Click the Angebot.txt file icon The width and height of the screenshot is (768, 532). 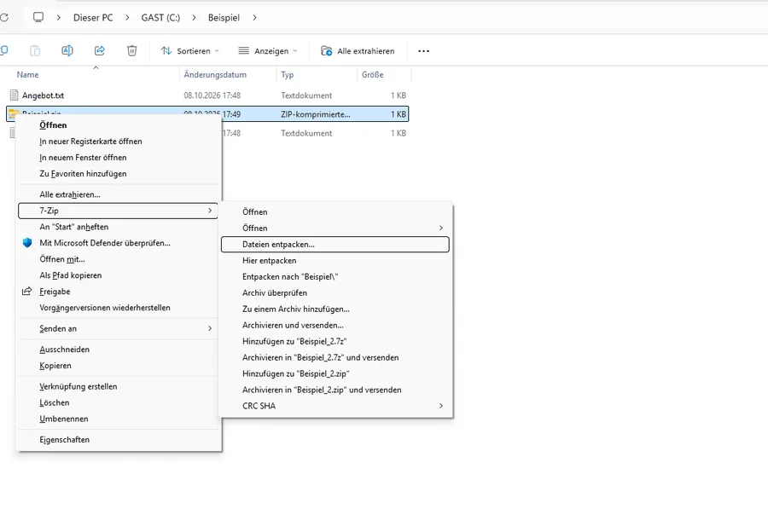(x=15, y=95)
